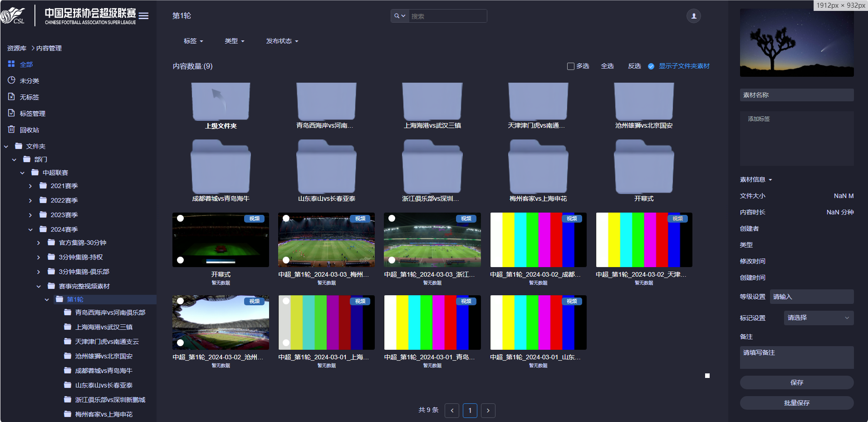The height and width of the screenshot is (422, 868).
Task: Click 视频 badge on 开幕式 video
Action: click(x=254, y=218)
